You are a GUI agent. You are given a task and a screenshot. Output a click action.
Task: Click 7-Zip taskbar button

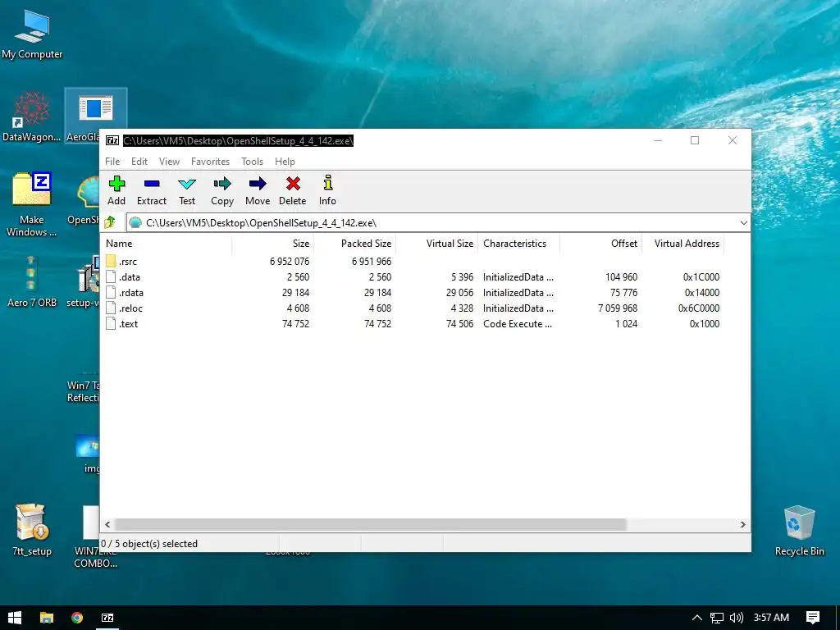[x=107, y=618]
